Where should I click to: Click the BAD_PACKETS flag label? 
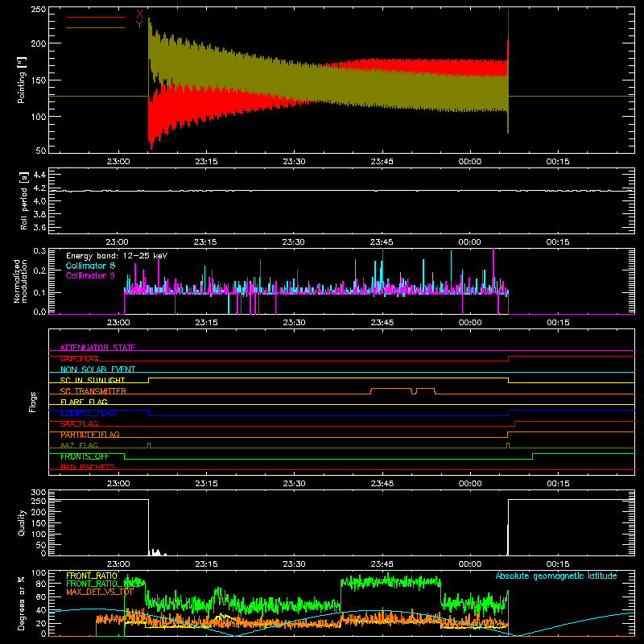coord(88,467)
